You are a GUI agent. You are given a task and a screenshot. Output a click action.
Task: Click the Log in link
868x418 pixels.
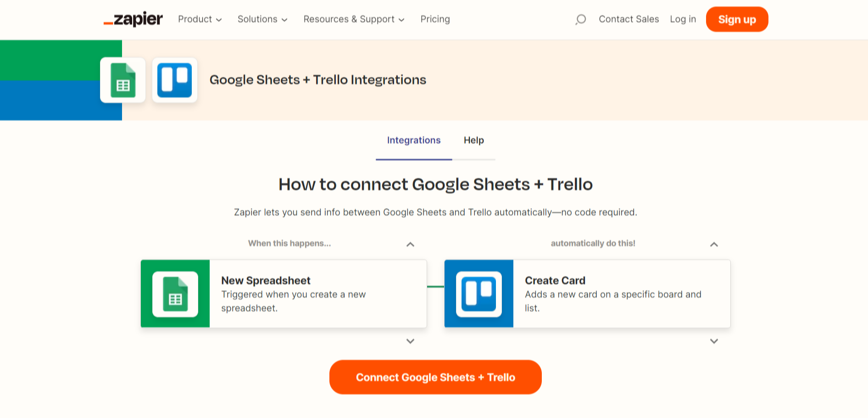point(683,19)
